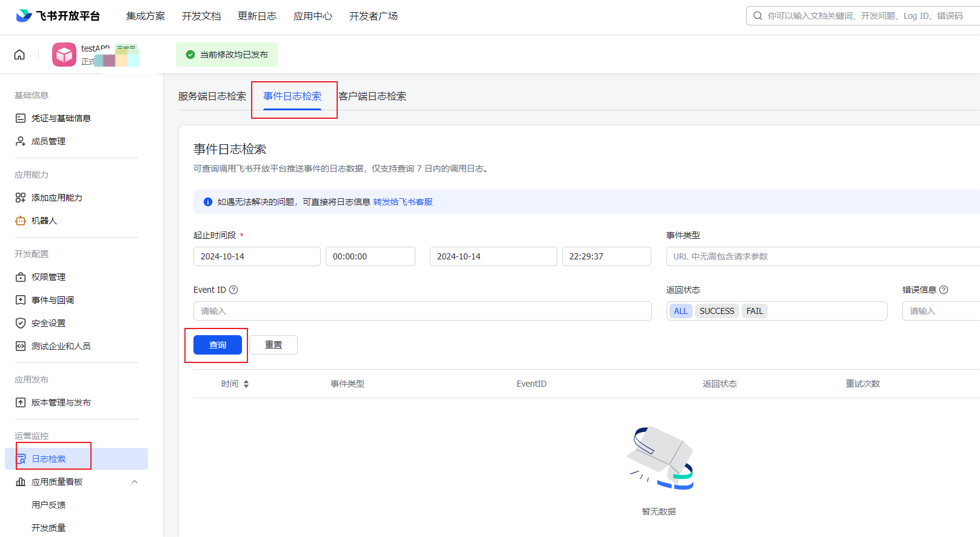The image size is (980, 537).
Task: Select the ALL return status option
Action: point(680,311)
